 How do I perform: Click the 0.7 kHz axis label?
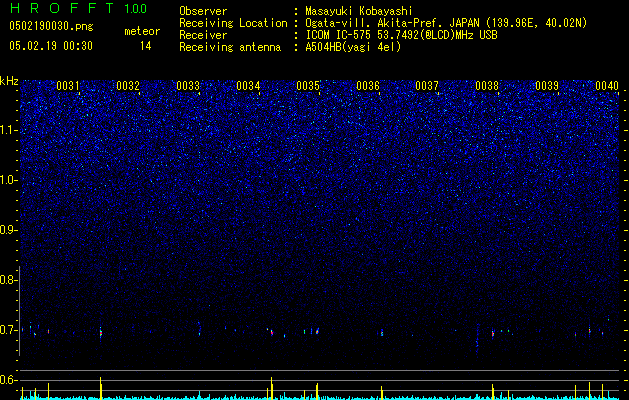(x=9, y=330)
